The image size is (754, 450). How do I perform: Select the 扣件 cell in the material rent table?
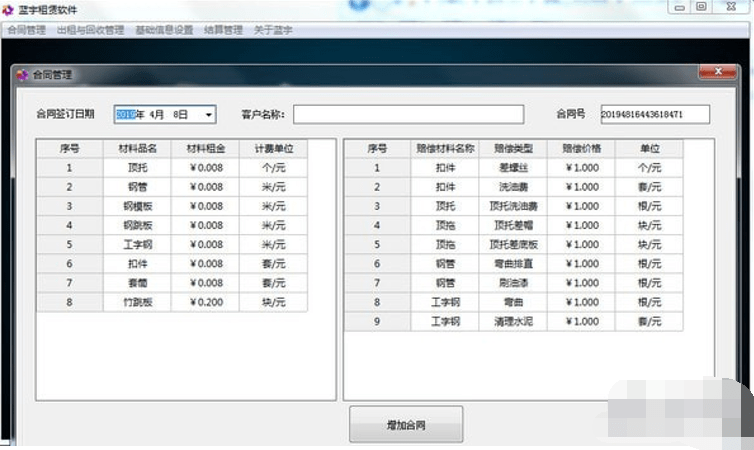[138, 264]
